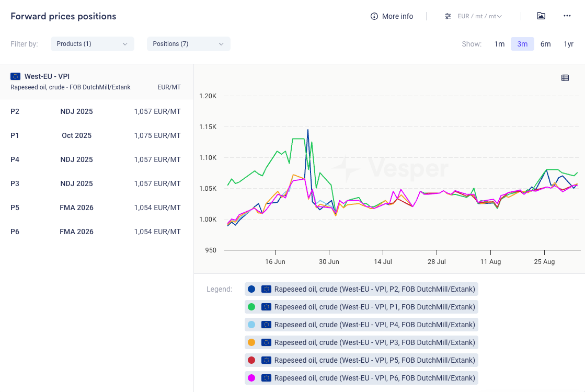Show the 1yr time range
This screenshot has width=585, height=392.
pyautogui.click(x=568, y=44)
